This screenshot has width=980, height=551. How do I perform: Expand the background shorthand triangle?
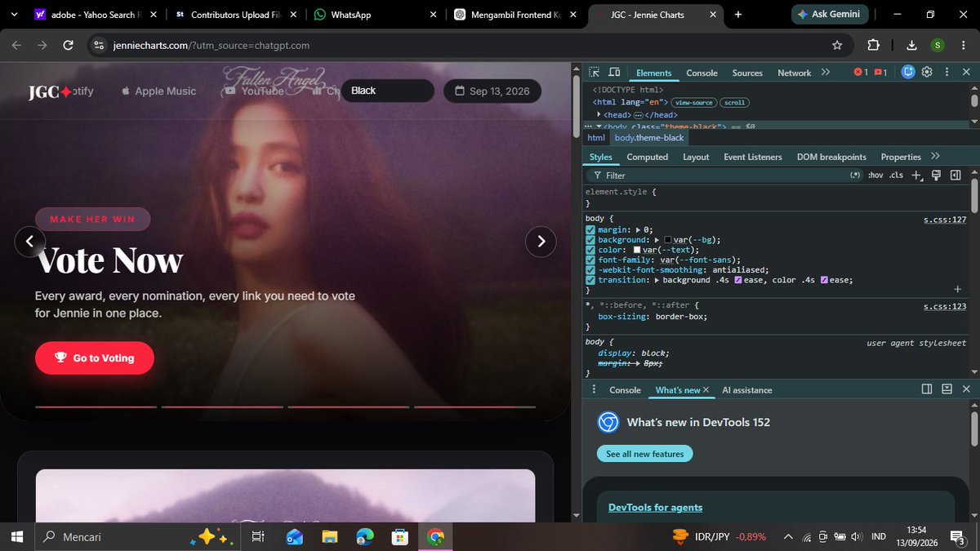[x=657, y=240]
